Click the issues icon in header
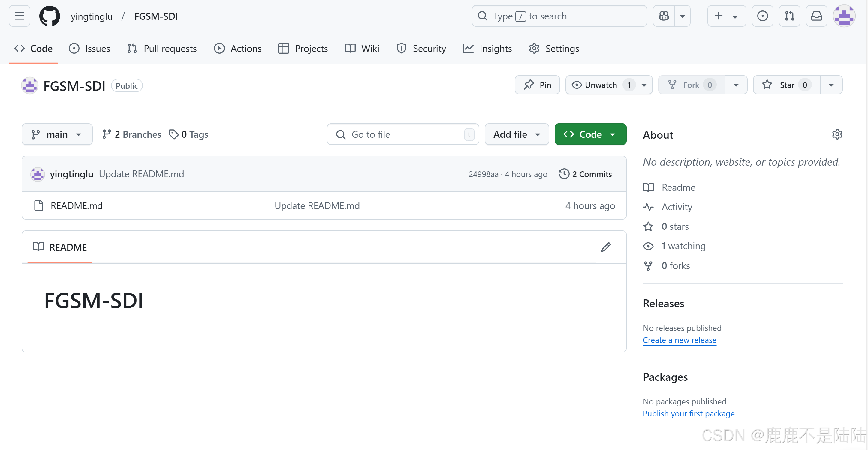 763,16
